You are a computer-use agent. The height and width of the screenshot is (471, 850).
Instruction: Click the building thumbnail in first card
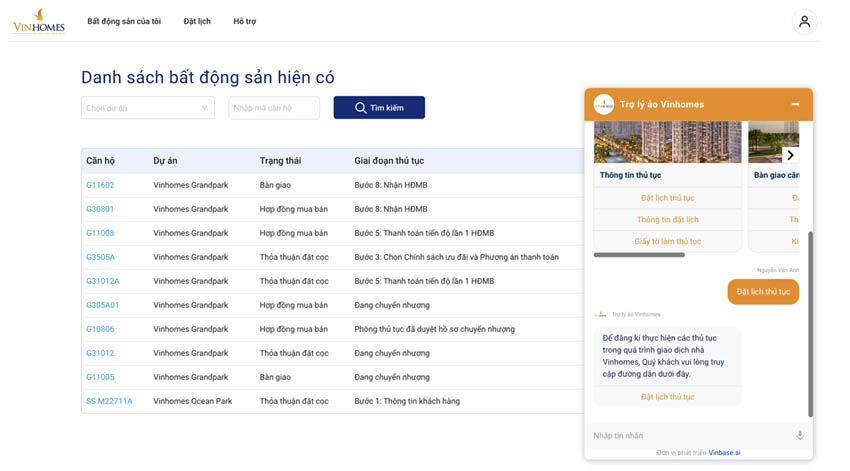(x=667, y=142)
